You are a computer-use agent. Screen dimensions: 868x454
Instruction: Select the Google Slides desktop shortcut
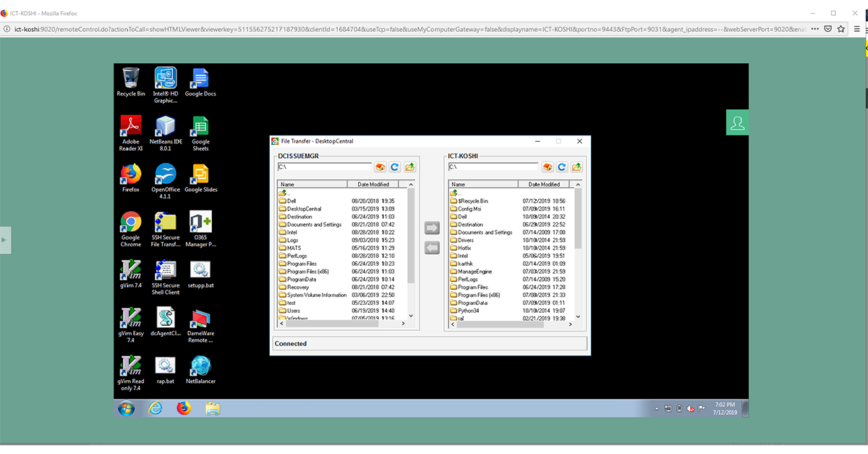coord(200,178)
